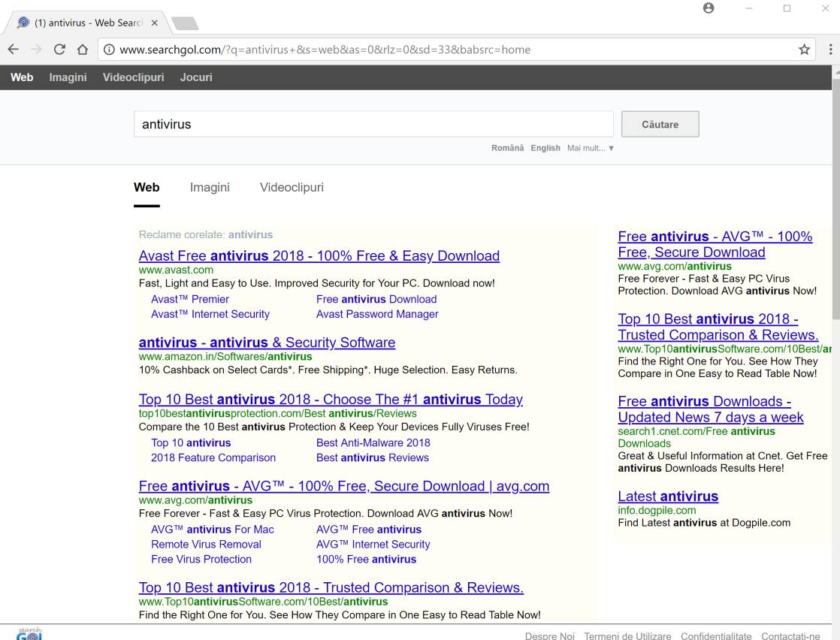Image resolution: width=840 pixels, height=640 pixels.
Task: Click www.avast.com green URL text
Action: pyautogui.click(x=176, y=270)
